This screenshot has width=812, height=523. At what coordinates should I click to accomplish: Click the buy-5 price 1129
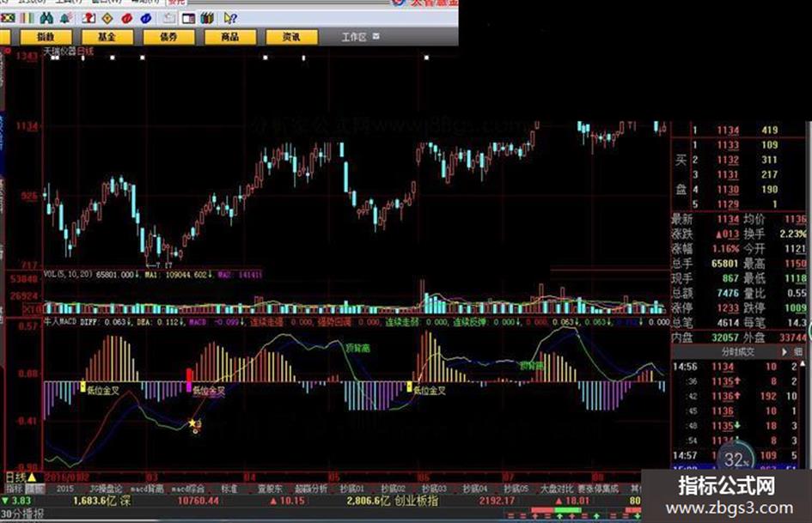tap(728, 204)
